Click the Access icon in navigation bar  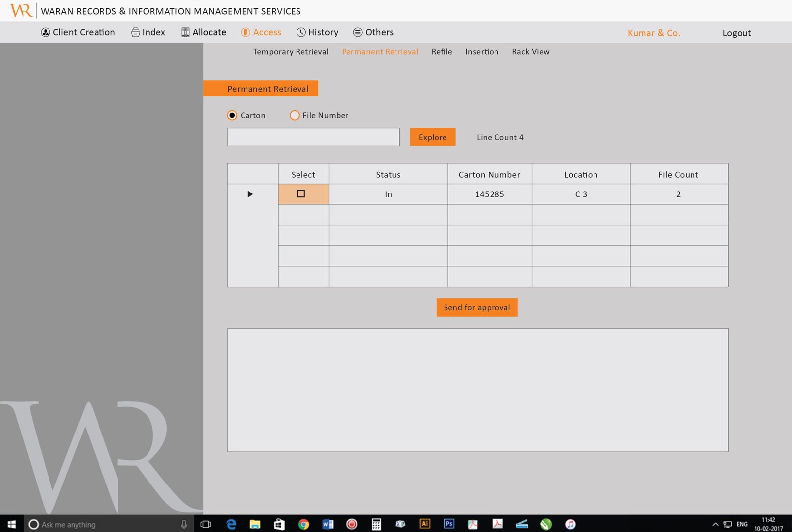click(x=246, y=32)
